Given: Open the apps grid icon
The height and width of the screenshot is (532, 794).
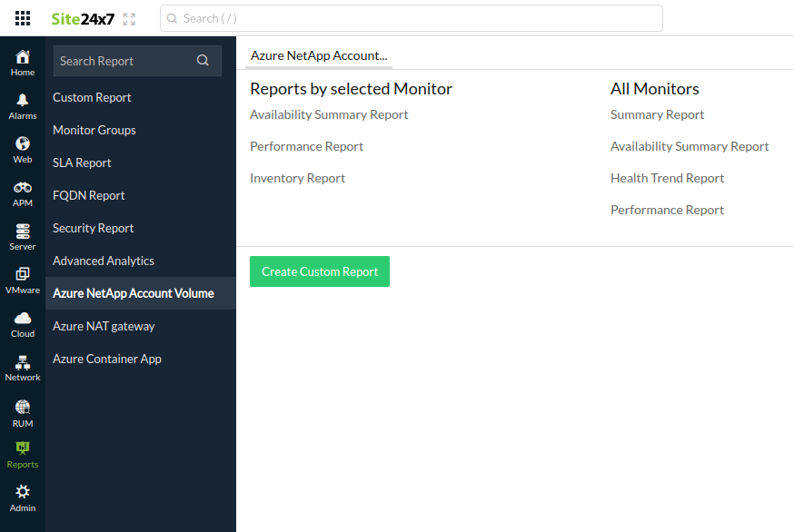Looking at the screenshot, I should point(22,17).
